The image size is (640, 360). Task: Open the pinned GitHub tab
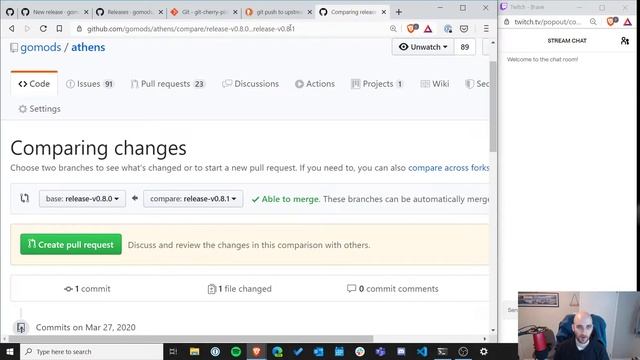(x=10, y=12)
